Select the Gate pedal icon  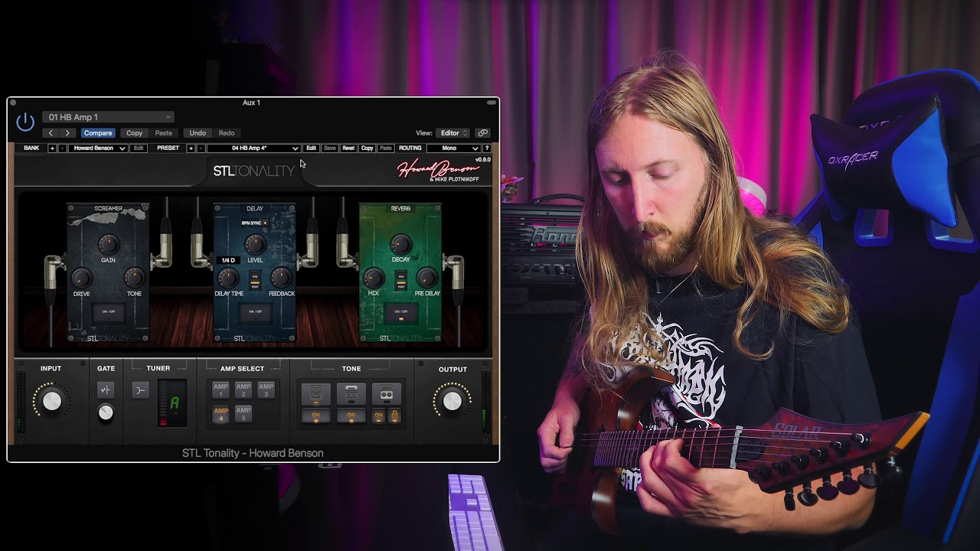tap(105, 390)
